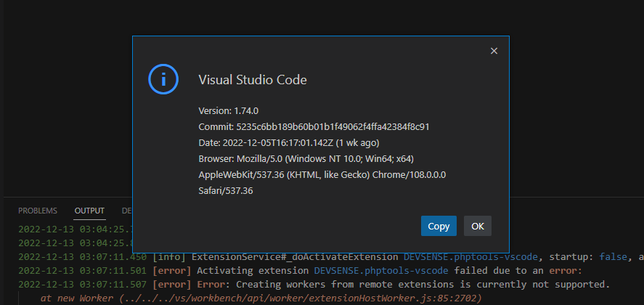The width and height of the screenshot is (644, 305).
Task: Click the [error] tag before Activating extension
Action: pos(171,270)
